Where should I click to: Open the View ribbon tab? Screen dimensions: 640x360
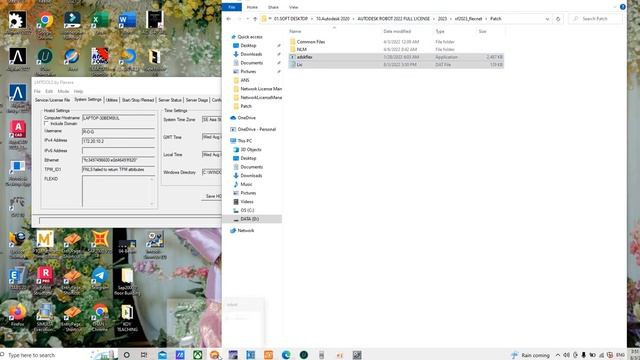[x=293, y=7]
